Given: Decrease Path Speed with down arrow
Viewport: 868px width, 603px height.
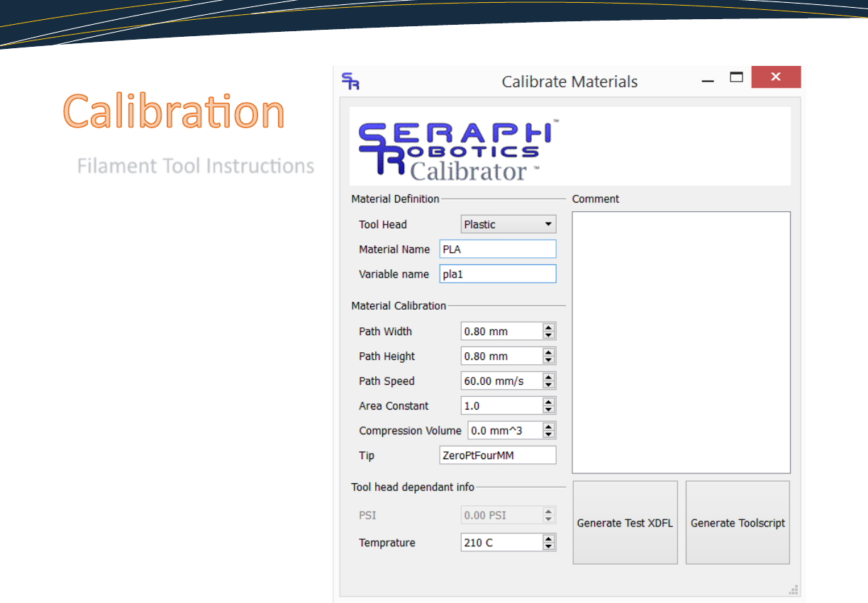Looking at the screenshot, I should pos(549,385).
